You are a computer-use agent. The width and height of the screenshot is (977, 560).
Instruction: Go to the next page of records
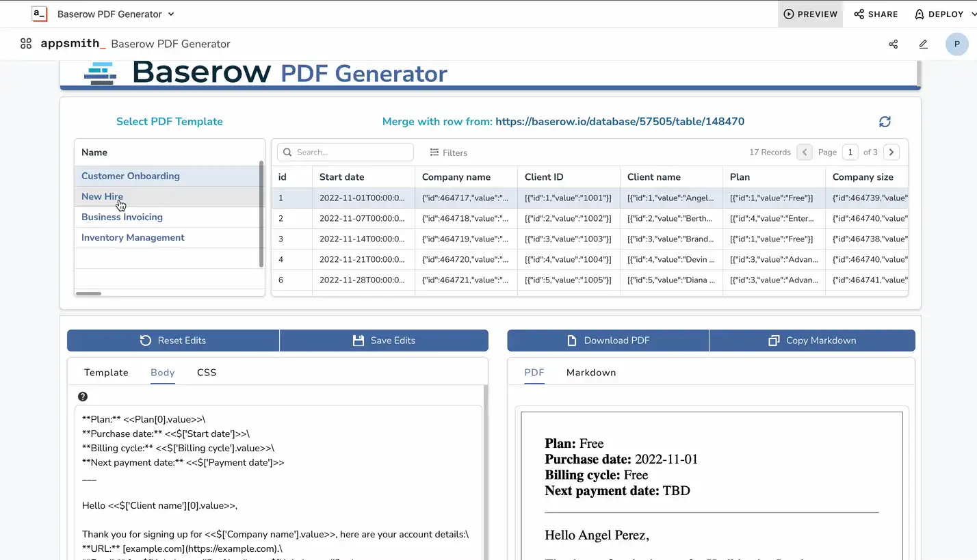click(x=891, y=152)
